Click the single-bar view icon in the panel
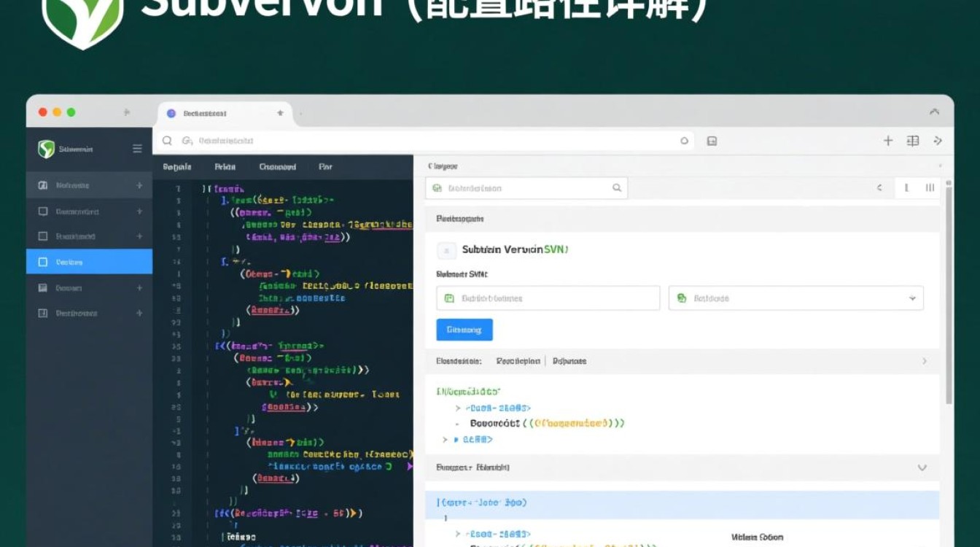Image resolution: width=980 pixels, height=547 pixels. [x=906, y=188]
